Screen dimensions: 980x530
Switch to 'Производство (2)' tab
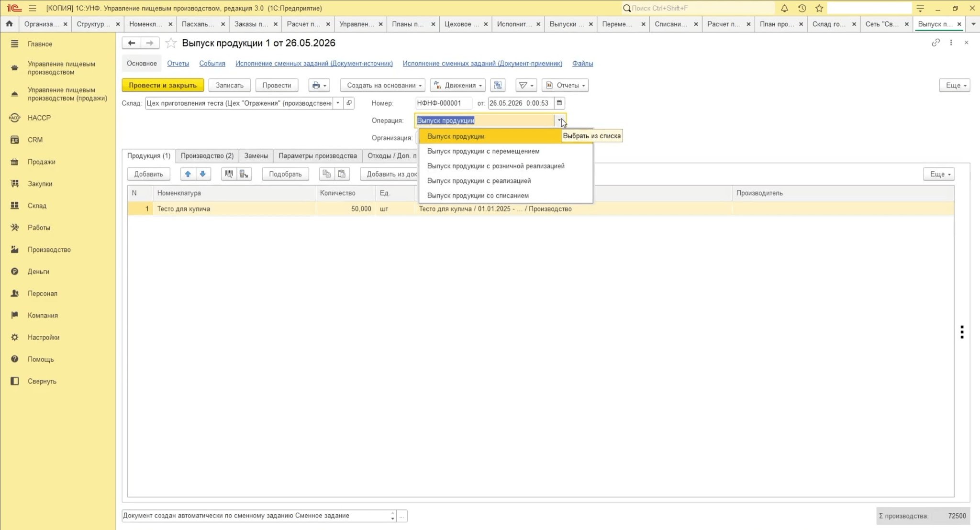pyautogui.click(x=207, y=155)
